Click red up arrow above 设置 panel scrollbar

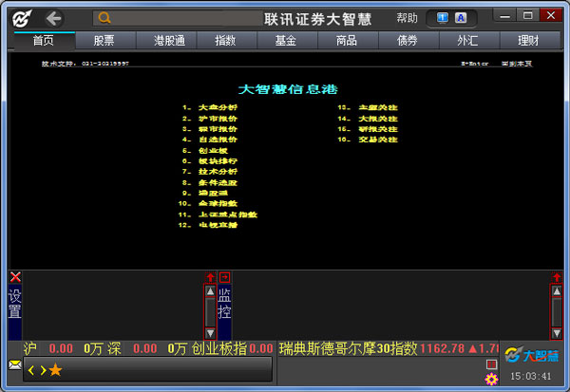(x=210, y=277)
